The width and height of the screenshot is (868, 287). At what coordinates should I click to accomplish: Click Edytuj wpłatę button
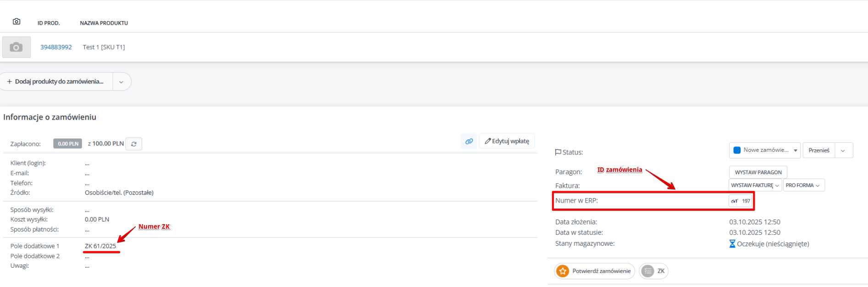coord(507,141)
